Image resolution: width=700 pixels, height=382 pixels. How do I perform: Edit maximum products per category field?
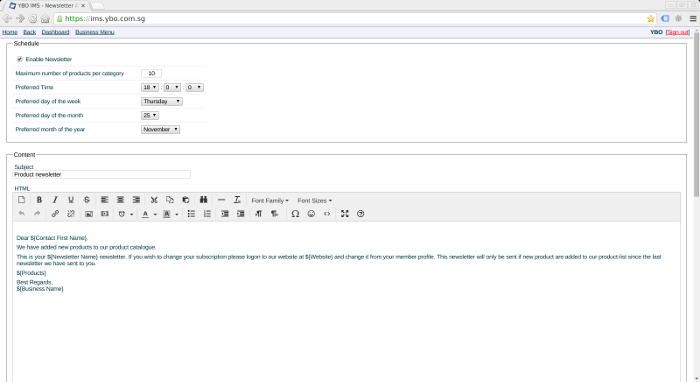pos(151,73)
